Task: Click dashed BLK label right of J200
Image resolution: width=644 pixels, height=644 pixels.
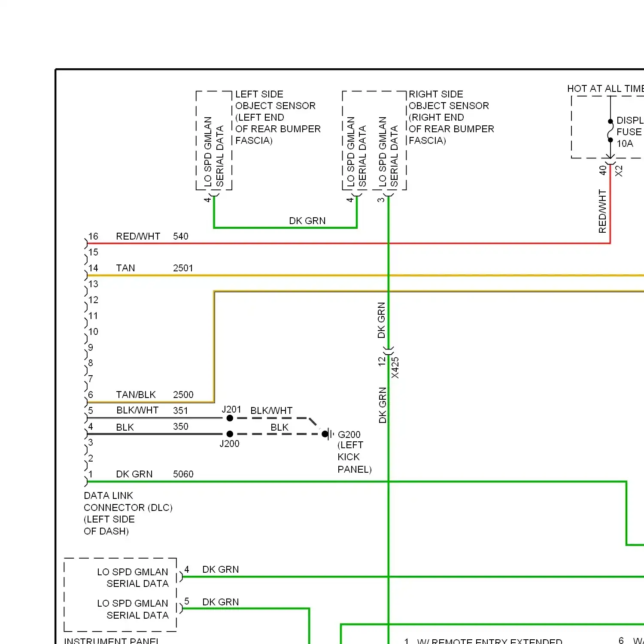Action: pyautogui.click(x=279, y=428)
